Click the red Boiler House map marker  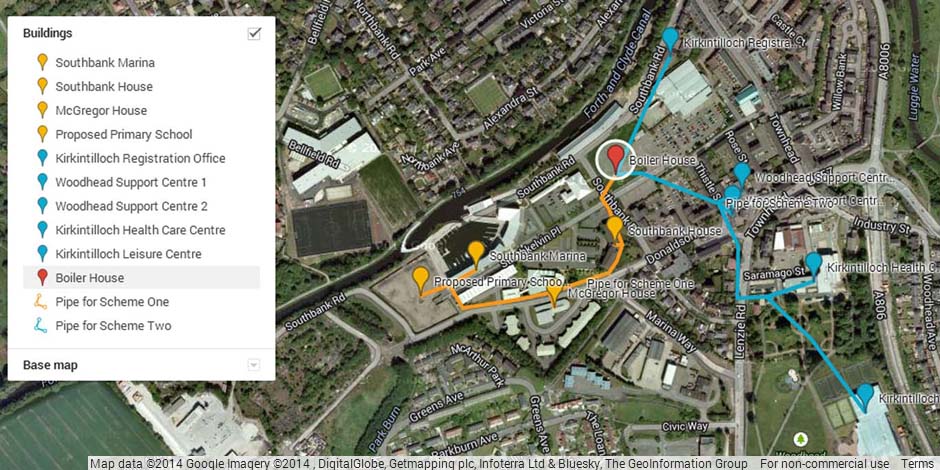coord(615,157)
